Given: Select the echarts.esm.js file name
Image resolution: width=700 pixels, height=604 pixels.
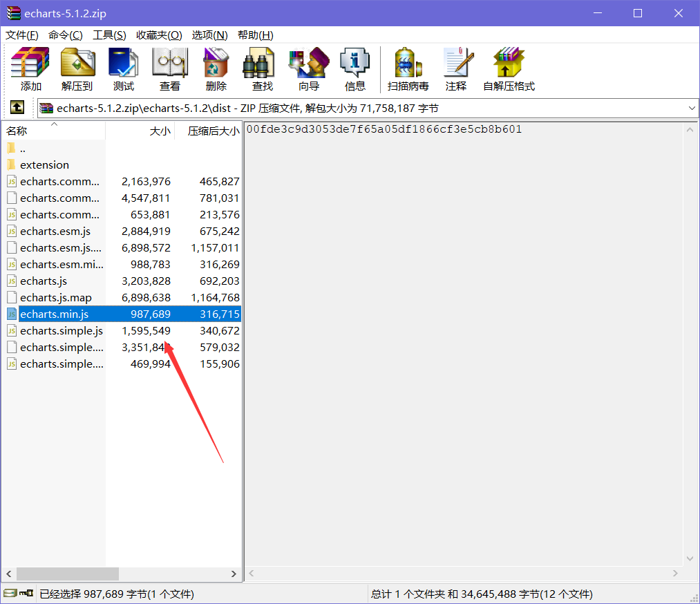Looking at the screenshot, I should coord(55,232).
